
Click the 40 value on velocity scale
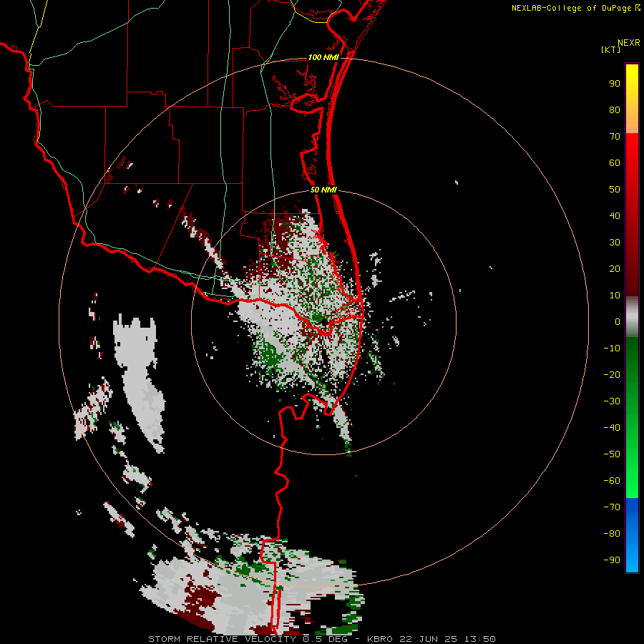tap(615, 216)
